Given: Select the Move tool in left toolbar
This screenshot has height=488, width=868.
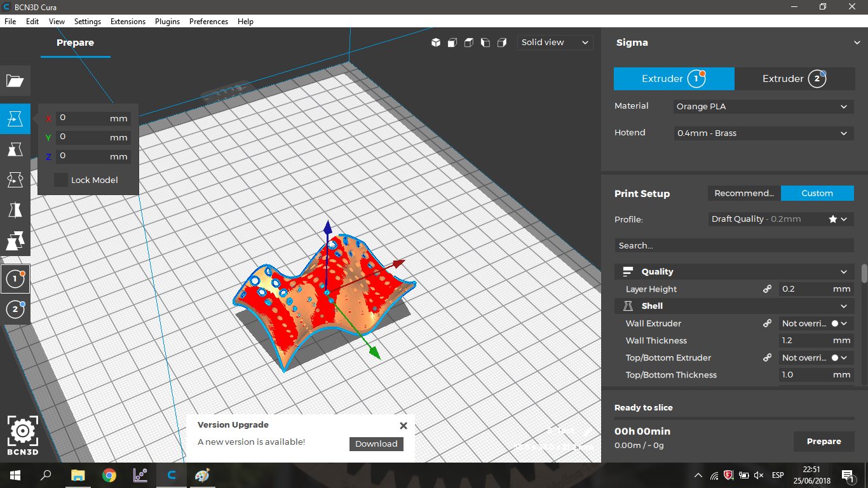Looking at the screenshot, I should (15, 119).
